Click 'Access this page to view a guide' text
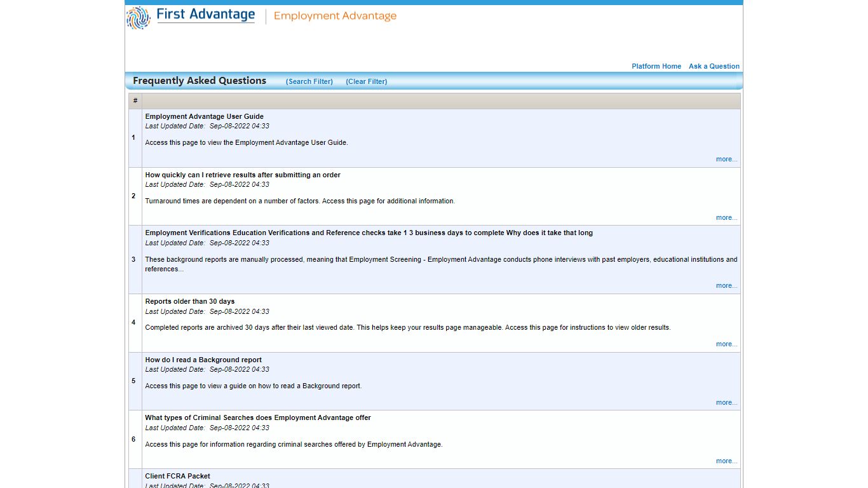This screenshot has height=488, width=868. [x=254, y=386]
